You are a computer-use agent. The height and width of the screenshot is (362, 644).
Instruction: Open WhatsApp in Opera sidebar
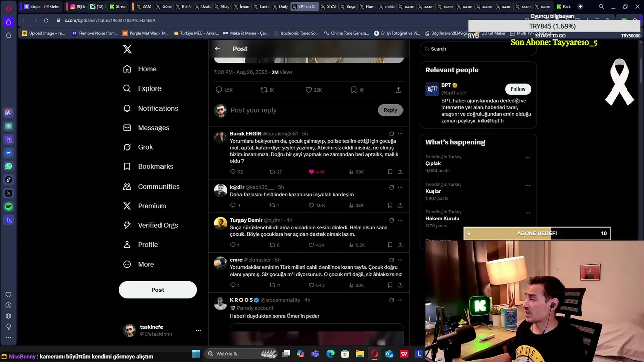tap(8, 166)
